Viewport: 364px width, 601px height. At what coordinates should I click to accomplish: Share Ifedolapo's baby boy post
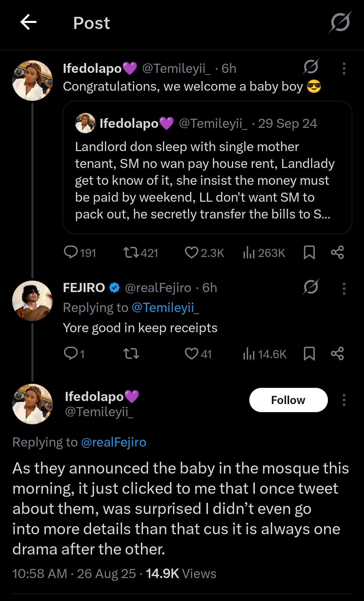(337, 252)
